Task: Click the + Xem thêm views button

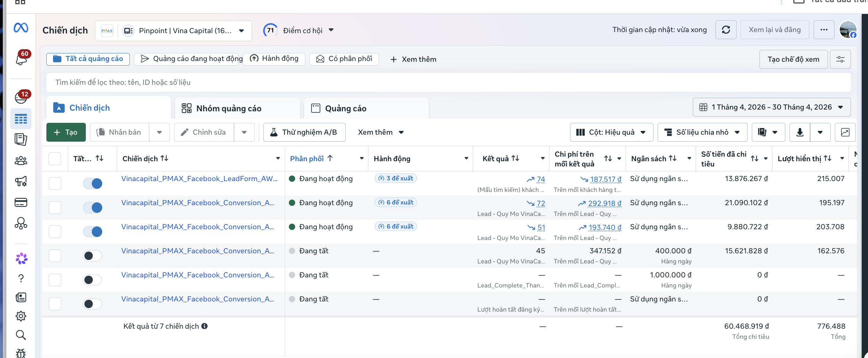Action: pyautogui.click(x=413, y=59)
